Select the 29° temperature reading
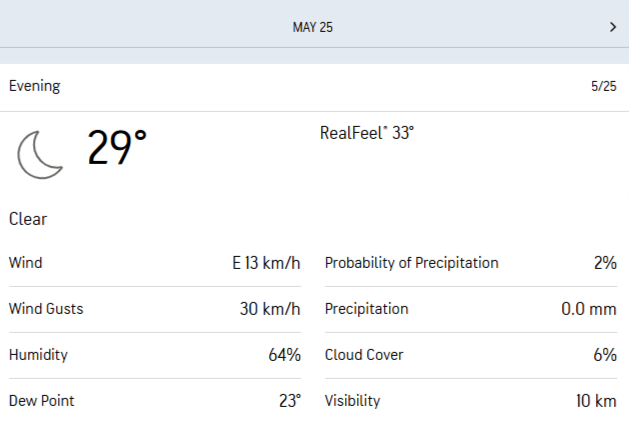Viewport: 629px width, 436px height. (x=117, y=149)
